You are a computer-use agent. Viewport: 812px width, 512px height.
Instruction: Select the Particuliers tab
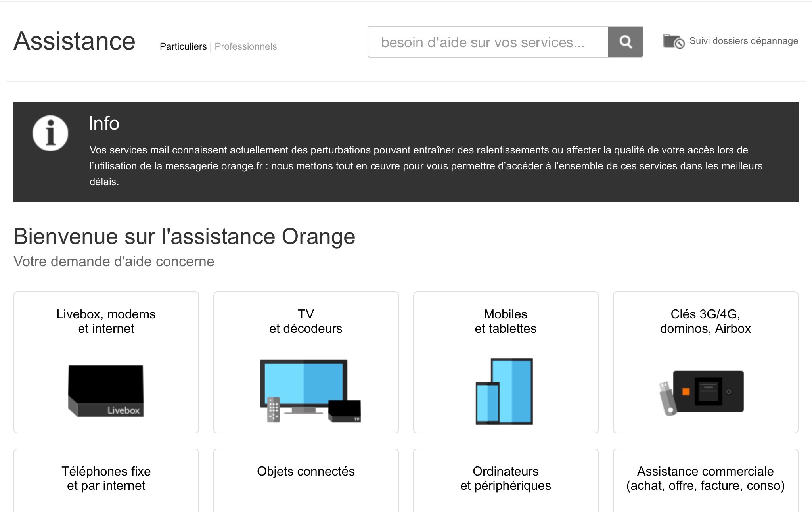point(183,46)
